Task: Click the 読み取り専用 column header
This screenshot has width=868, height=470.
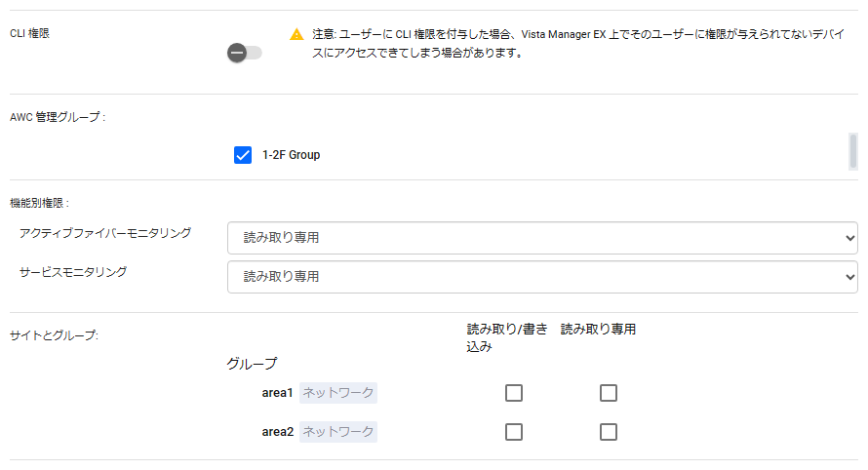Action: pos(598,330)
